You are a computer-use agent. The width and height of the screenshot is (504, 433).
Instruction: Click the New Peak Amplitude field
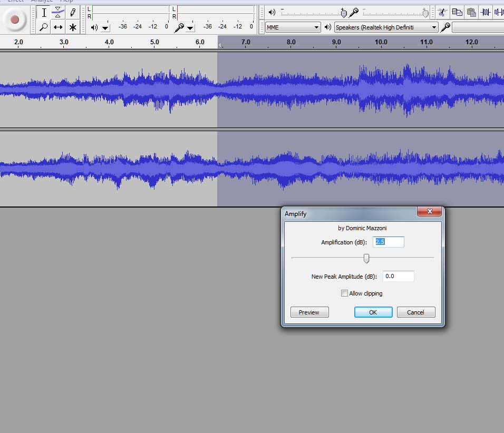pyautogui.click(x=398, y=275)
